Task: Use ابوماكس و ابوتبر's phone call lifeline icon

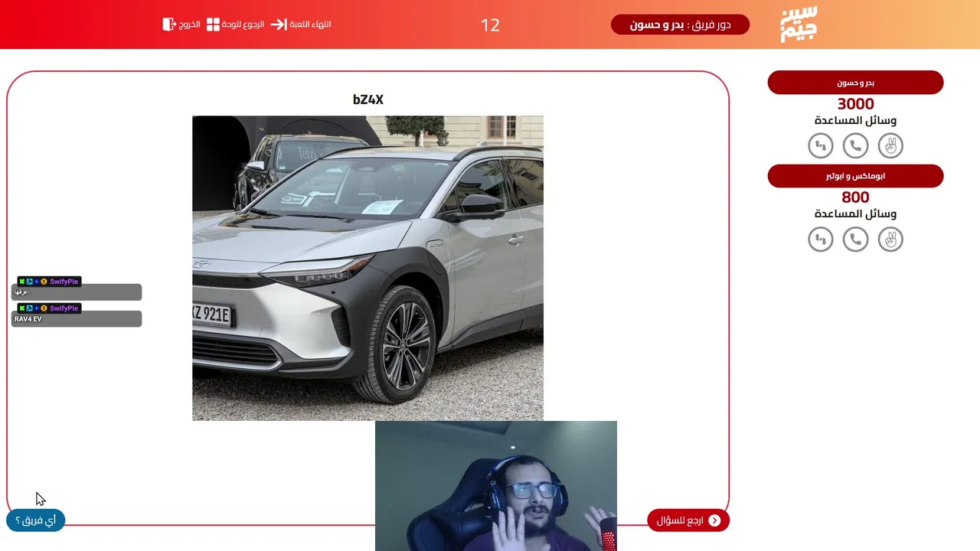Action: coord(855,240)
